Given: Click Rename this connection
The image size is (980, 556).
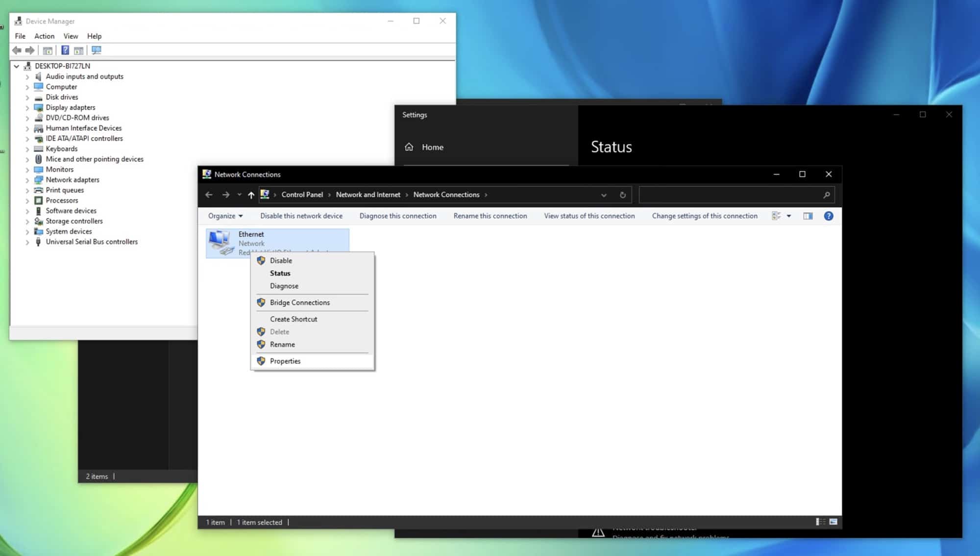Looking at the screenshot, I should pos(490,216).
